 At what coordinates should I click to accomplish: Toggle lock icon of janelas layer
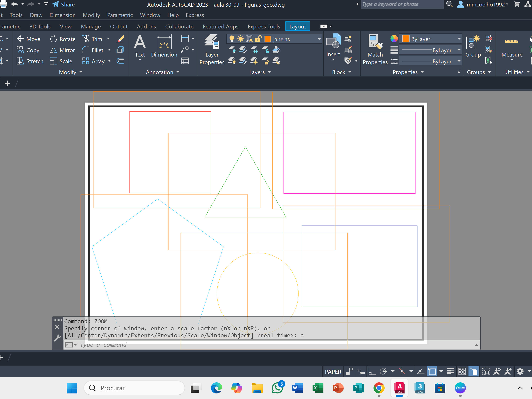258,39
